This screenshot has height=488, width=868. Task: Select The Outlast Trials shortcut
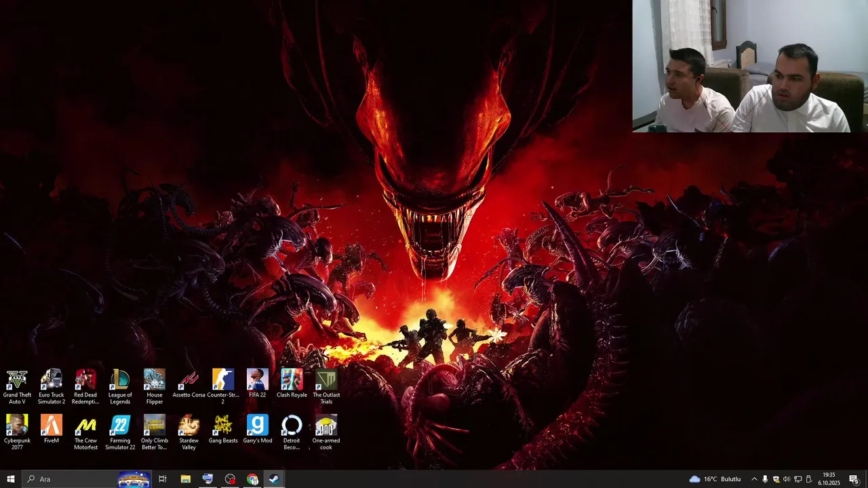pos(326,387)
